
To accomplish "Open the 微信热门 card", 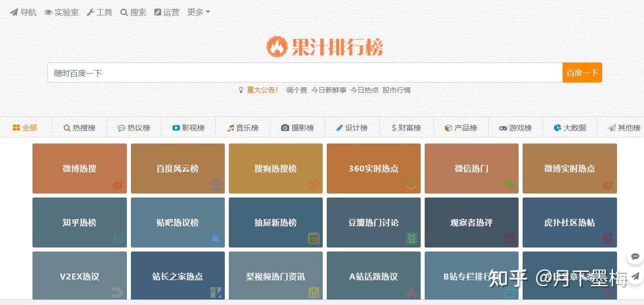I will click(472, 168).
